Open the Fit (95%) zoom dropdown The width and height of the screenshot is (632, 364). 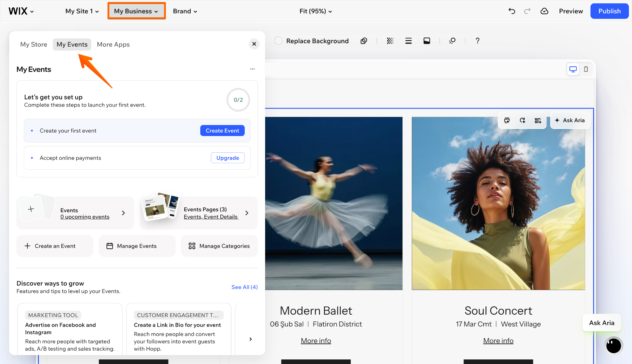coord(316,11)
